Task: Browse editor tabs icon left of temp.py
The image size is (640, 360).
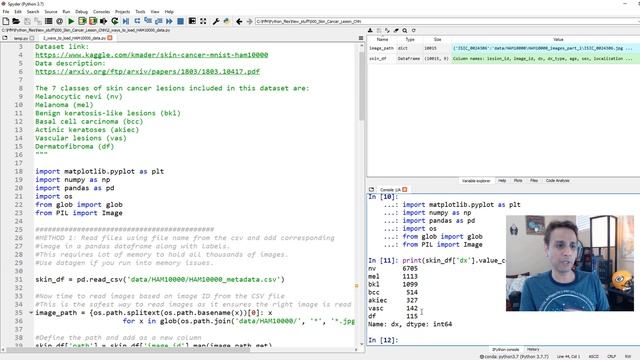Action: 5,38
